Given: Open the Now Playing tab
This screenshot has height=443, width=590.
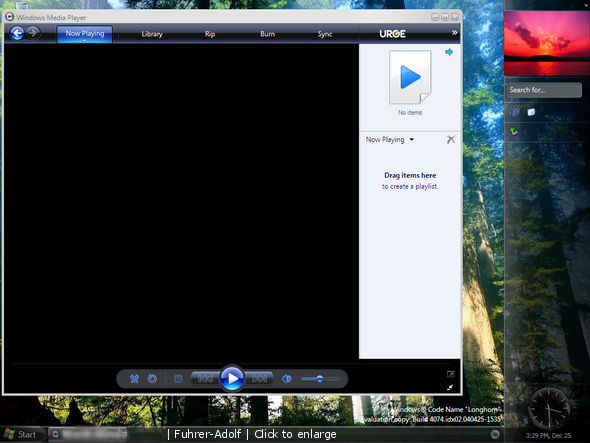Looking at the screenshot, I should (85, 34).
